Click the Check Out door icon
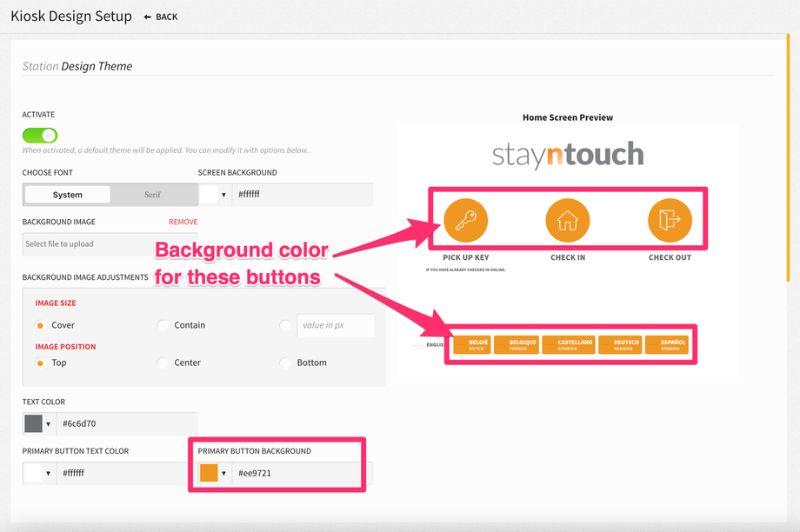This screenshot has width=800, height=532. coord(670,220)
